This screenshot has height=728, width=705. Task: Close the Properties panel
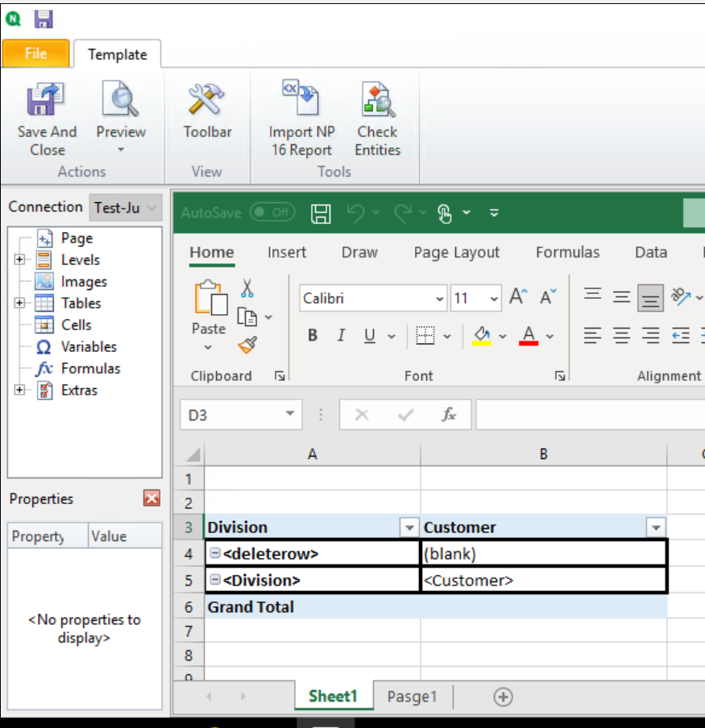[x=151, y=498]
